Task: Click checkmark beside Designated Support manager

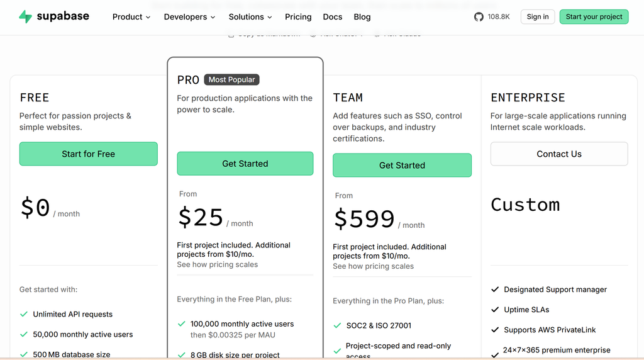Action: point(495,290)
